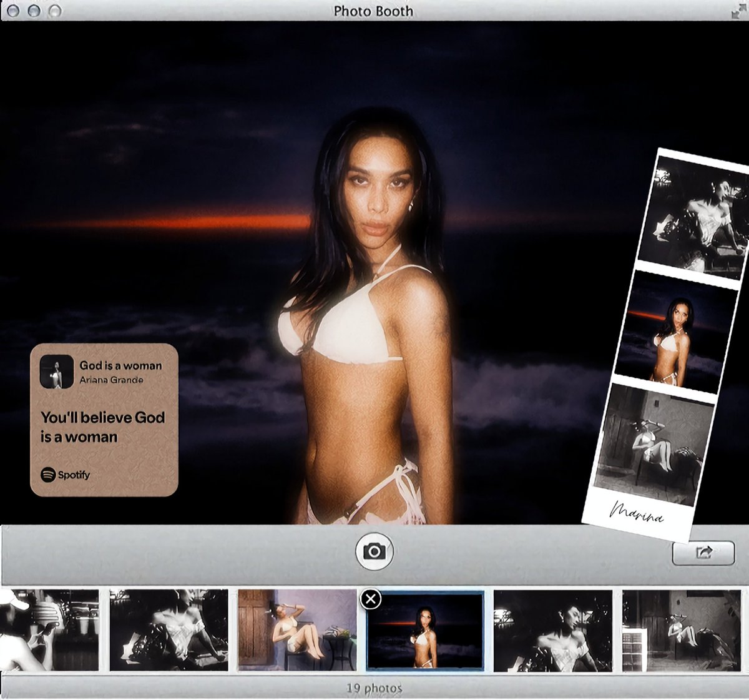Take a photo with the camera button
The image size is (749, 700).
pyautogui.click(x=374, y=551)
